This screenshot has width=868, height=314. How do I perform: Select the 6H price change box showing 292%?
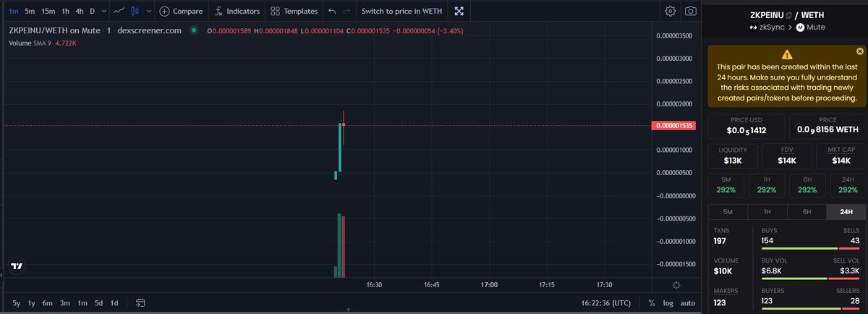807,184
